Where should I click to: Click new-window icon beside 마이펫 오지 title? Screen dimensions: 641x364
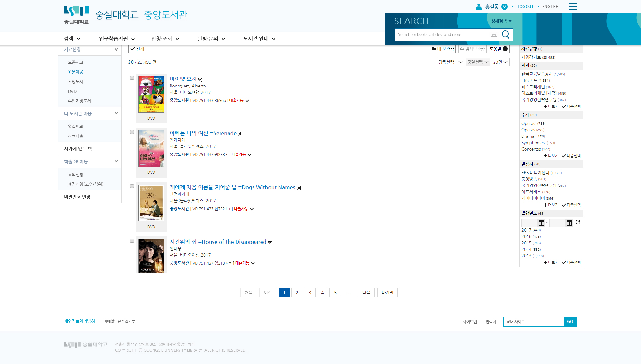200,79
